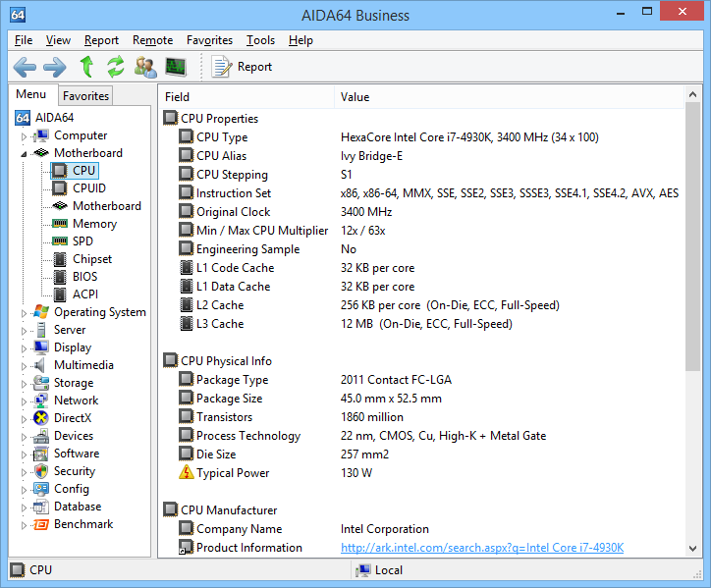The height and width of the screenshot is (588, 711).
Task: Click the monitor diagnostics toolbar icon
Action: coord(176,67)
